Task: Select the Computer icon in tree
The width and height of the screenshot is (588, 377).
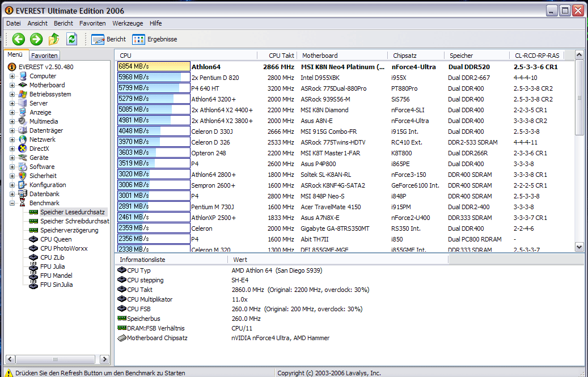Action: (x=23, y=76)
